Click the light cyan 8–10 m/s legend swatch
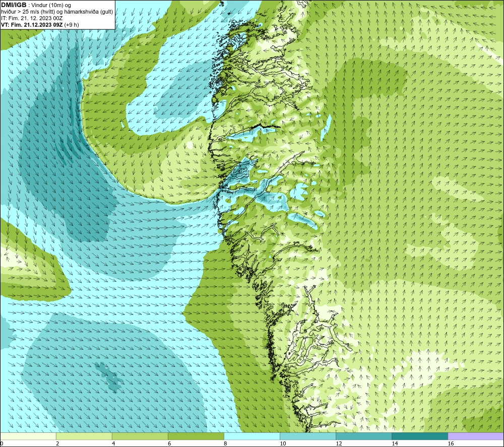504x447 pixels. tap(252, 436)
